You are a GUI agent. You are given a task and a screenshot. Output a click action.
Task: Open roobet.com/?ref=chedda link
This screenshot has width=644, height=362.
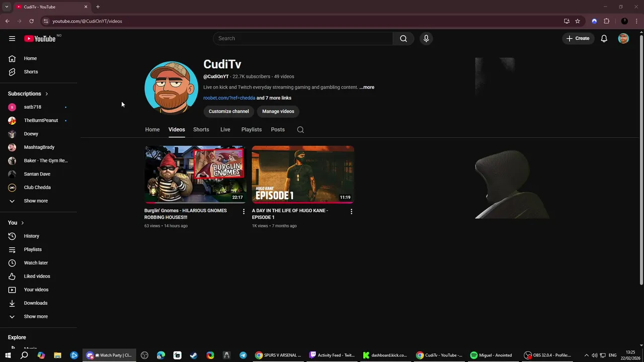click(229, 98)
